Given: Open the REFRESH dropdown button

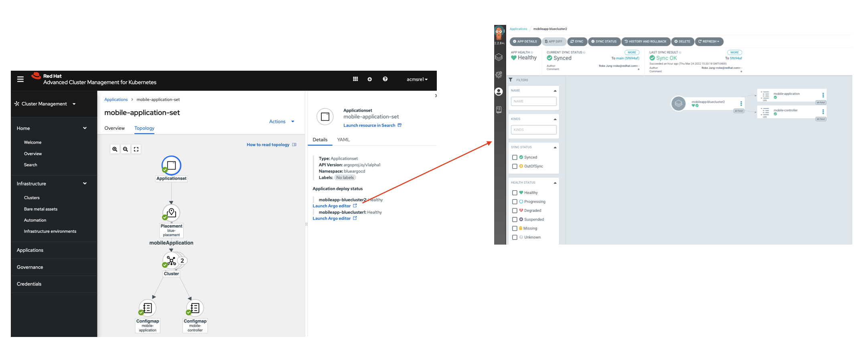Looking at the screenshot, I should [x=709, y=41].
